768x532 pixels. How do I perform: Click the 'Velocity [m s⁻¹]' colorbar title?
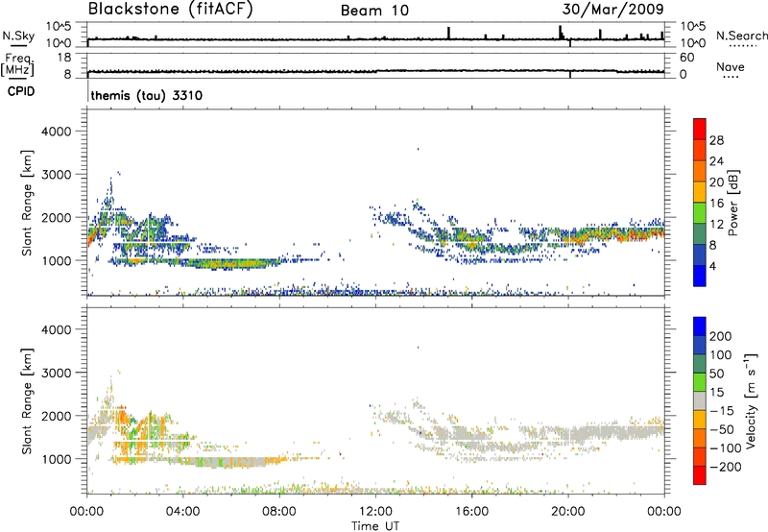(x=750, y=400)
